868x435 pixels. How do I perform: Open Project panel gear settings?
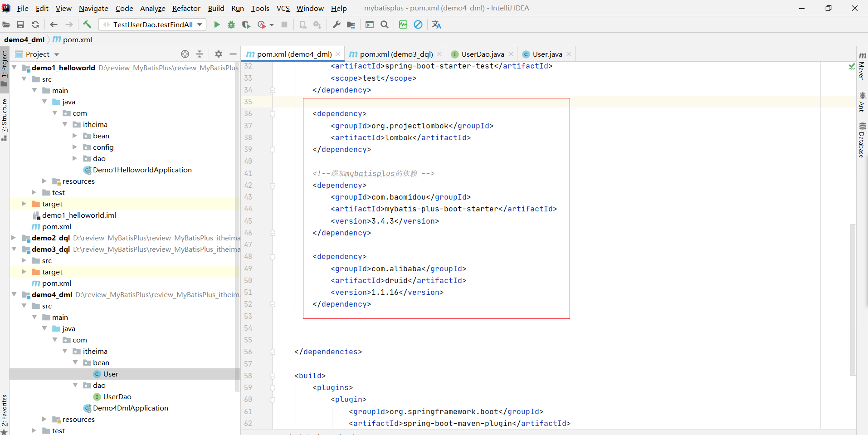[x=219, y=54]
